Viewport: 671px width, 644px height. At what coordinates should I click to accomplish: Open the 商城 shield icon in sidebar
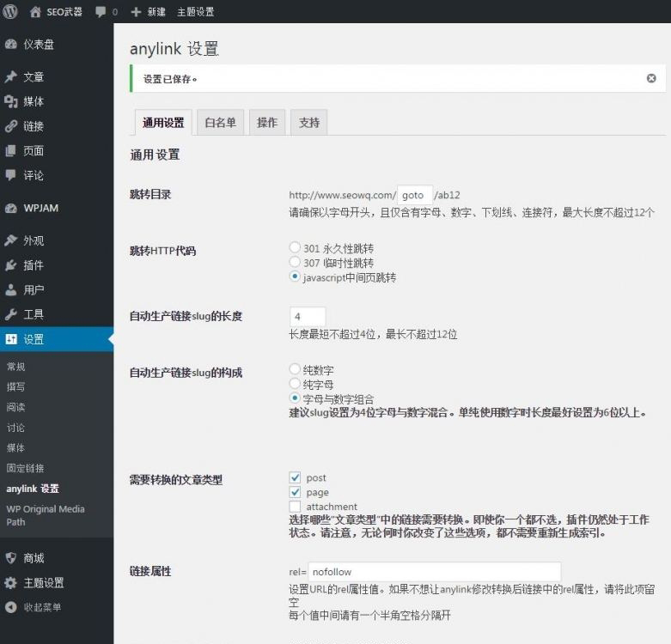click(x=11, y=558)
